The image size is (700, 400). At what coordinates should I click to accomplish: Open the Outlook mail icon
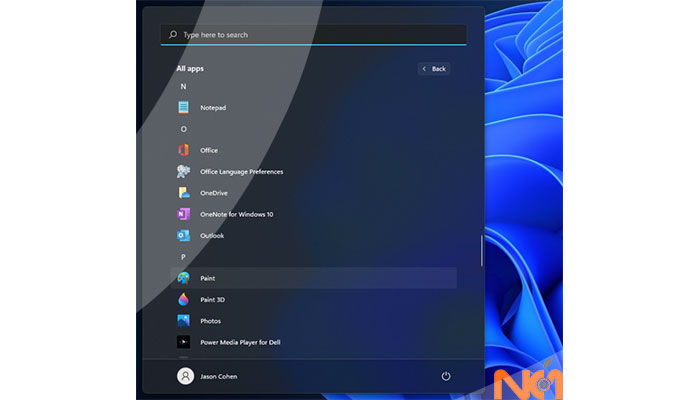pos(183,235)
